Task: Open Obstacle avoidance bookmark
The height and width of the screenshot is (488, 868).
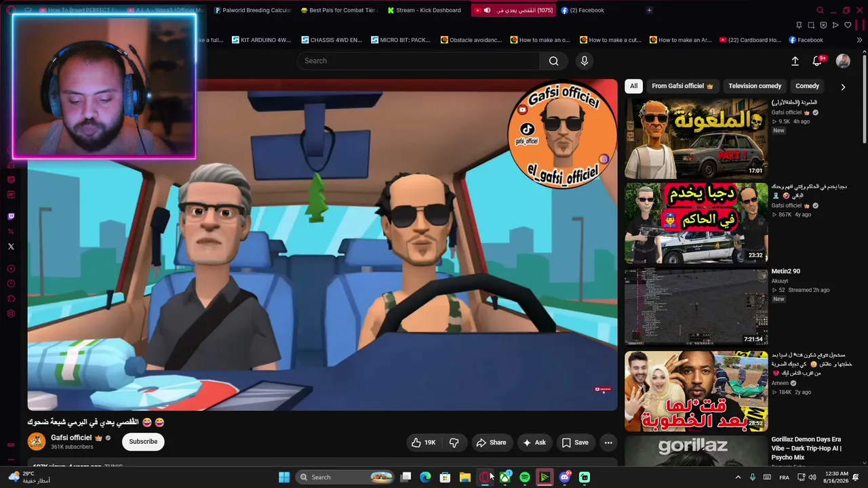Action: click(x=471, y=40)
